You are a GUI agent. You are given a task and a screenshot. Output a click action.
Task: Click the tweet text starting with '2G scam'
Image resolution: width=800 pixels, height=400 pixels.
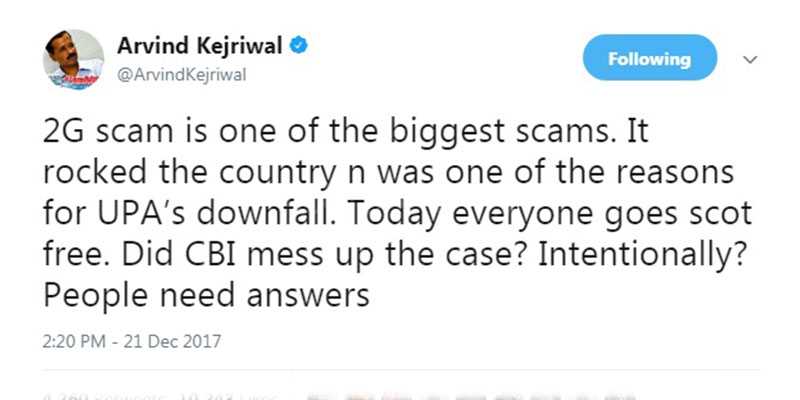(x=397, y=214)
